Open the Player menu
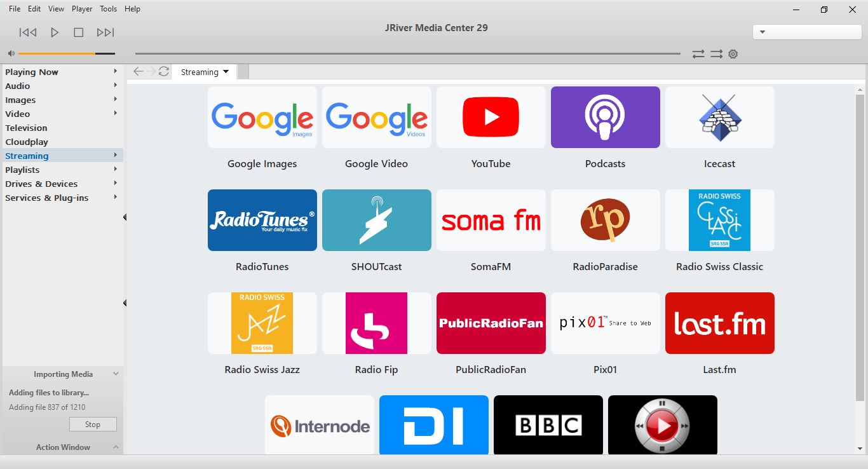Viewport: 868px width, 469px height. point(82,9)
